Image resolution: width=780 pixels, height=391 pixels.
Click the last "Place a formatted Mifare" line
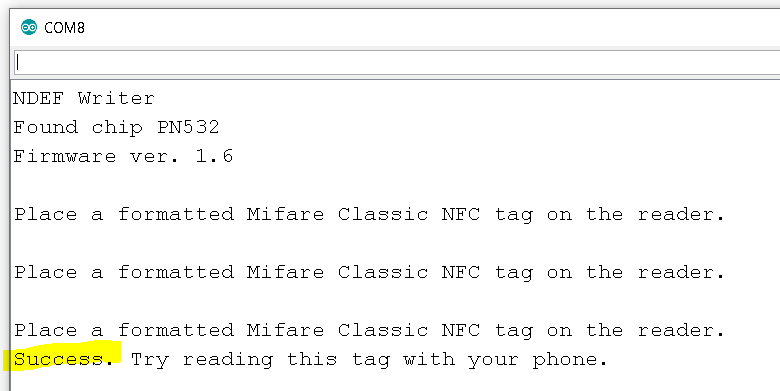(369, 330)
